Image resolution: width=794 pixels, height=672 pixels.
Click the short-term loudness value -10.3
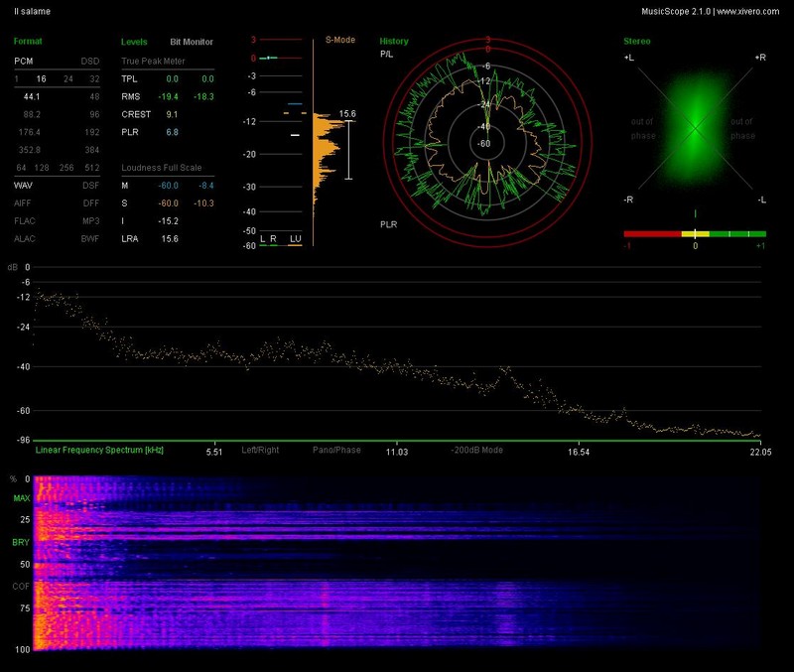(x=203, y=203)
